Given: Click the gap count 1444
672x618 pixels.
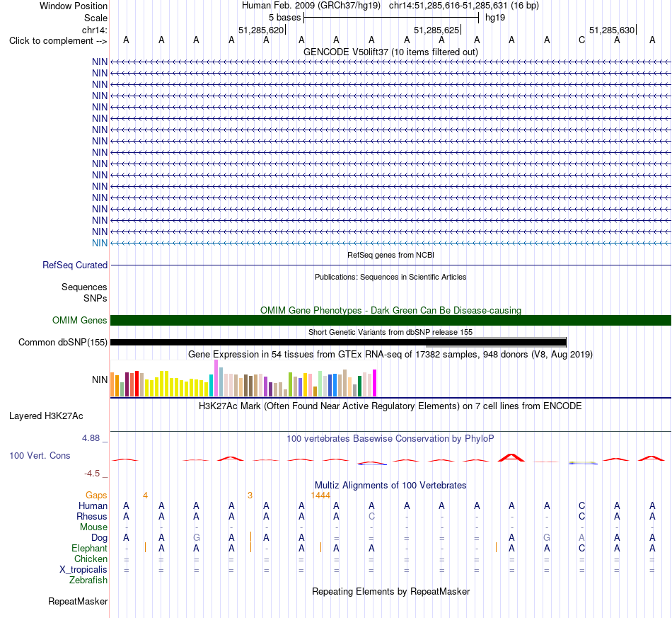Looking at the screenshot, I should [x=320, y=496].
